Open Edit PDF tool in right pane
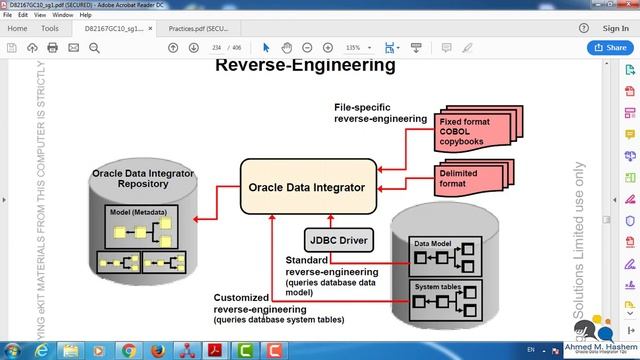Viewport: 640px width, 360px height. click(630, 113)
